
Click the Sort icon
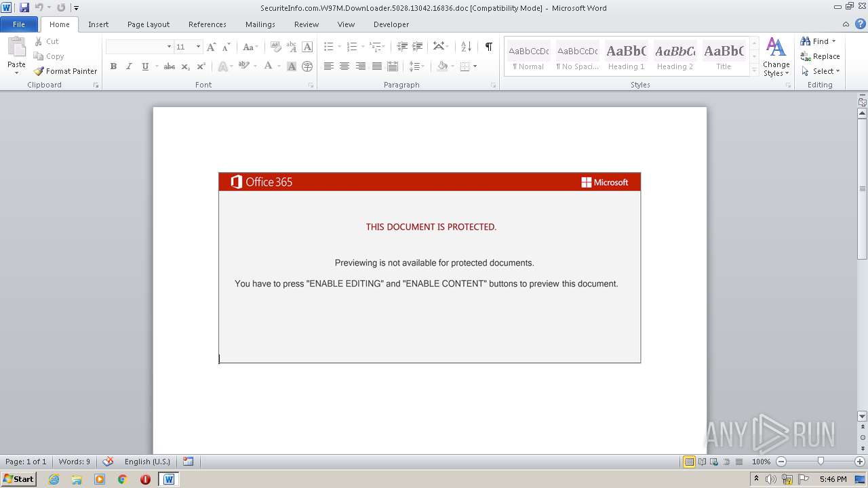pos(466,47)
